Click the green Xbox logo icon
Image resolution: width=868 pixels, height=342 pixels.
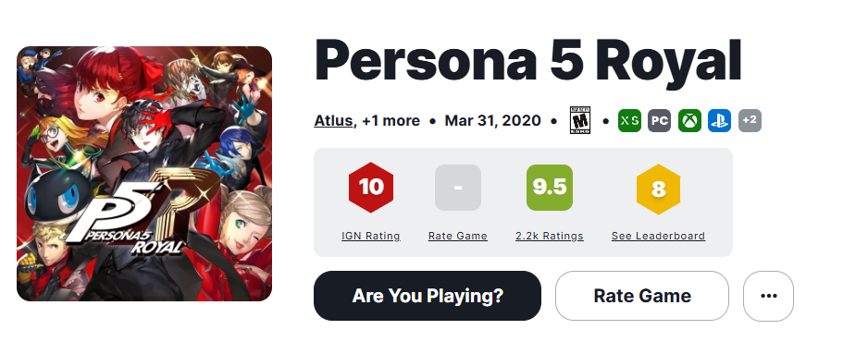pos(689,120)
